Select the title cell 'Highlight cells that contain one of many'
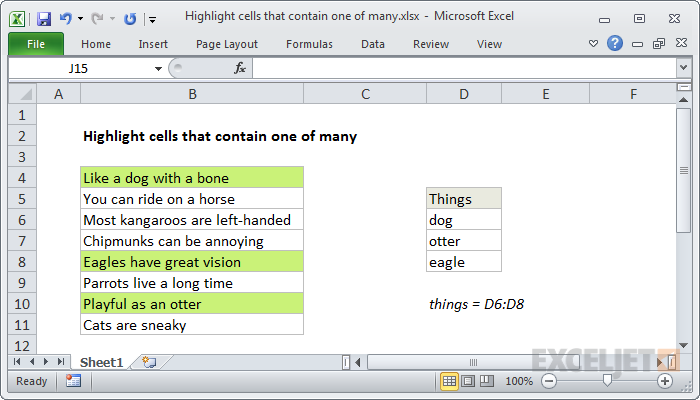Viewport: 700px width, 400px height. point(220,136)
